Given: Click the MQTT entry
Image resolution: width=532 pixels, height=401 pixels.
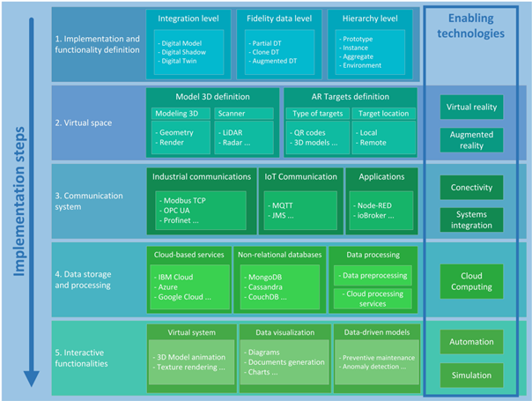Looking at the screenshot, I should [280, 205].
